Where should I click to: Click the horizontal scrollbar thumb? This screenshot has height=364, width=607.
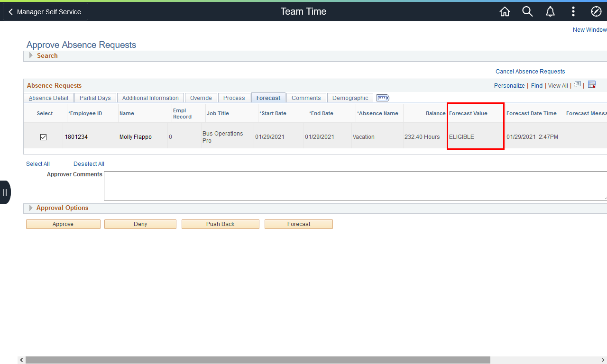pyautogui.click(x=258, y=360)
